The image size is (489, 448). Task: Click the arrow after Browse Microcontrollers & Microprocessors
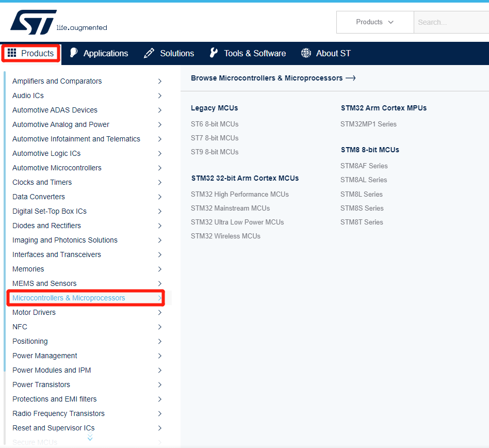click(x=351, y=78)
